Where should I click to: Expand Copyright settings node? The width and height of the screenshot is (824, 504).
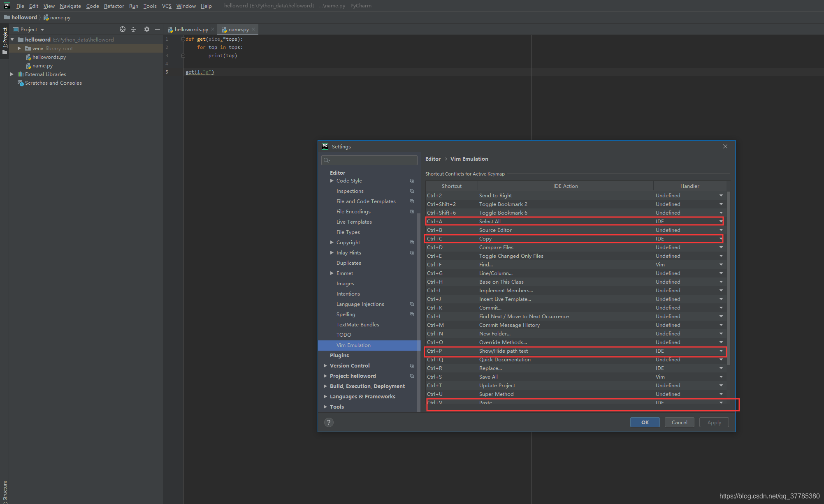(x=332, y=243)
